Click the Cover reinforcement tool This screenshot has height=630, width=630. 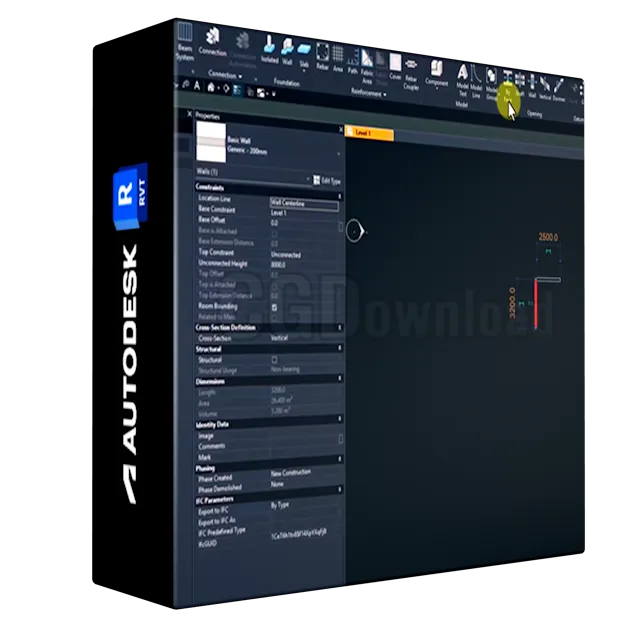[x=395, y=67]
